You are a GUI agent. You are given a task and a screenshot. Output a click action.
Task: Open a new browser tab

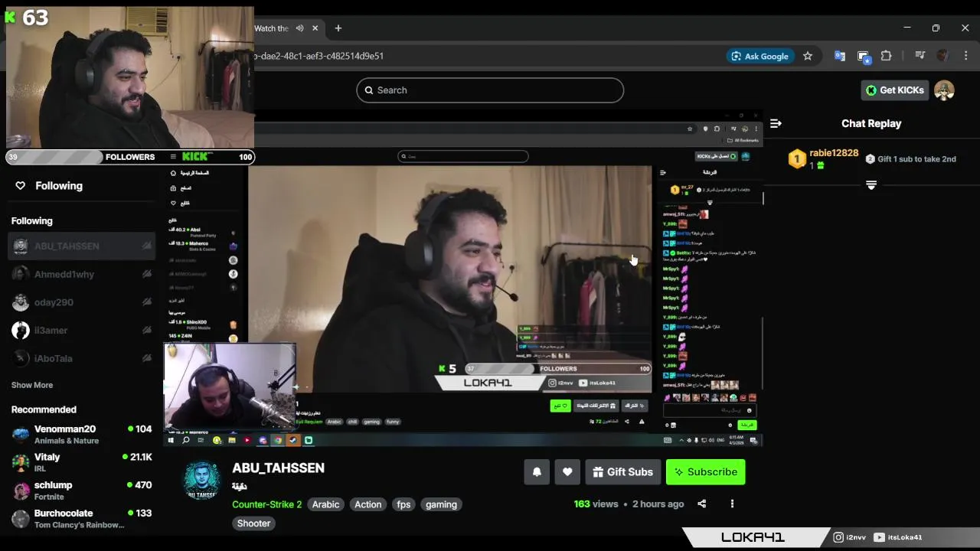[x=338, y=28]
